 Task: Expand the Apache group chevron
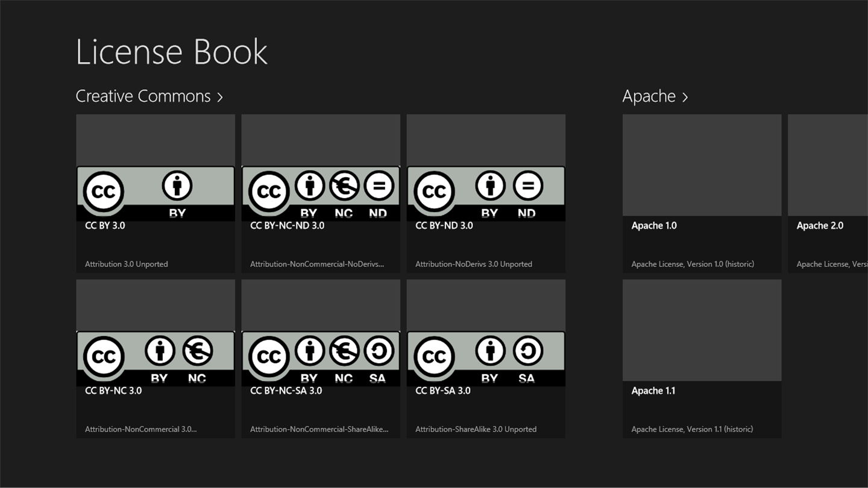(685, 97)
